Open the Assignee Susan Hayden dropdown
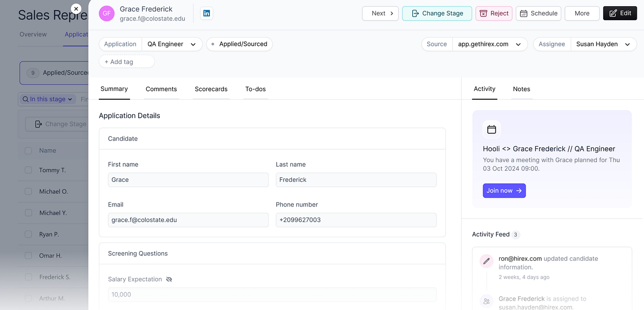 click(x=603, y=44)
